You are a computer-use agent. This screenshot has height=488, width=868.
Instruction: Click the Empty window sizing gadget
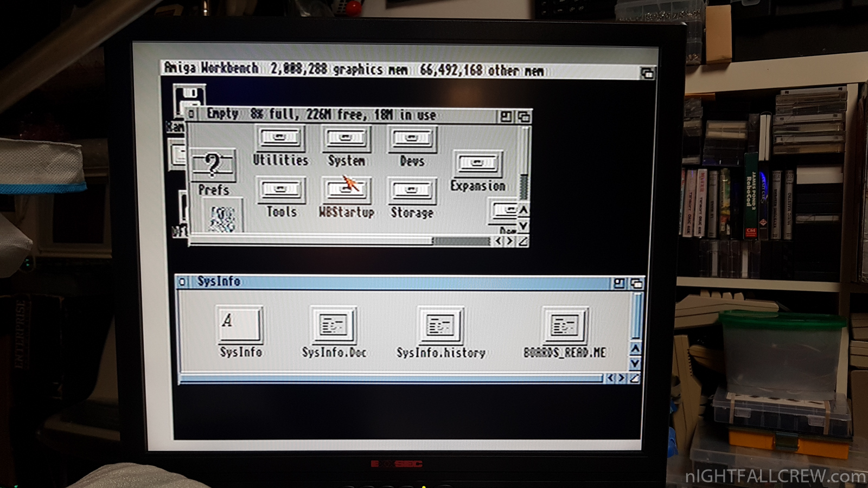click(x=523, y=241)
